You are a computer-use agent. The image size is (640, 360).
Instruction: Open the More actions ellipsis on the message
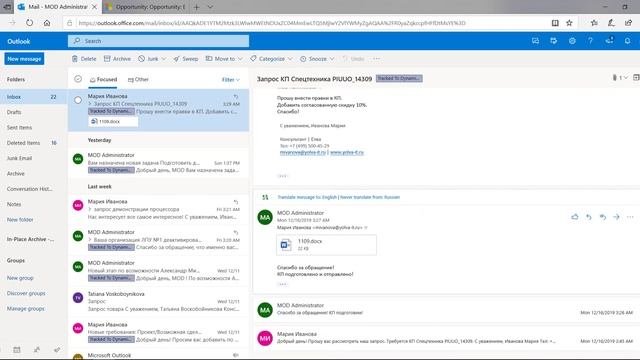pyautogui.click(x=630, y=217)
